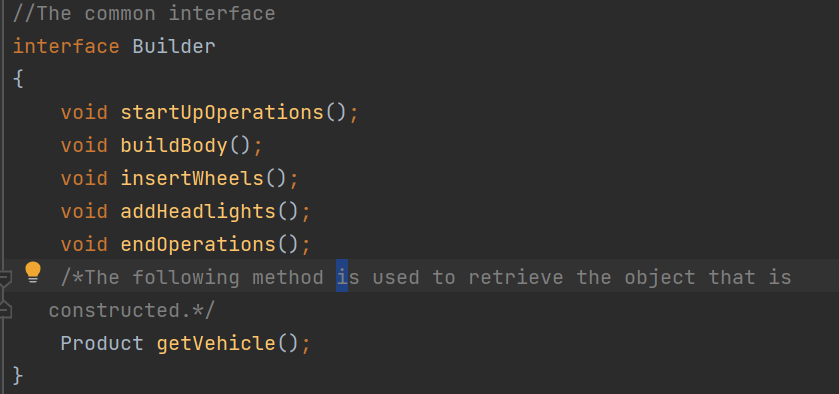Viewport: 839px width, 394px height.
Task: Click the comment end fold marker
Action: pyautogui.click(x=5, y=310)
